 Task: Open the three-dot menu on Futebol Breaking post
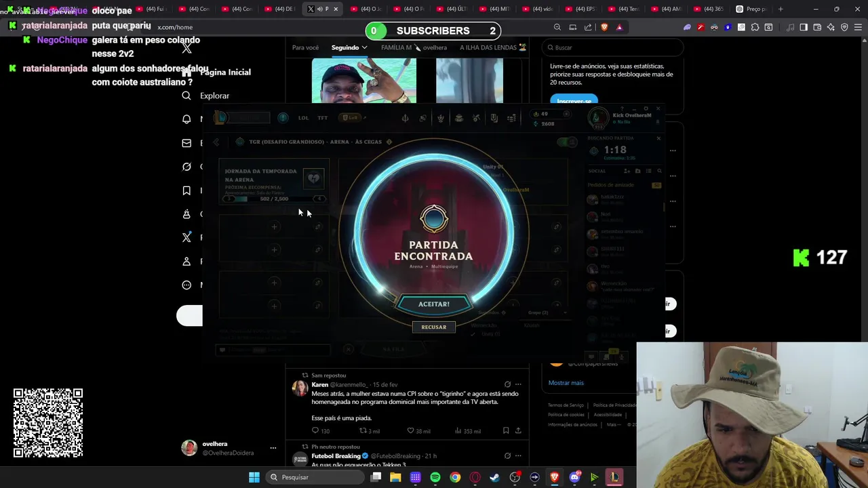pyautogui.click(x=518, y=456)
